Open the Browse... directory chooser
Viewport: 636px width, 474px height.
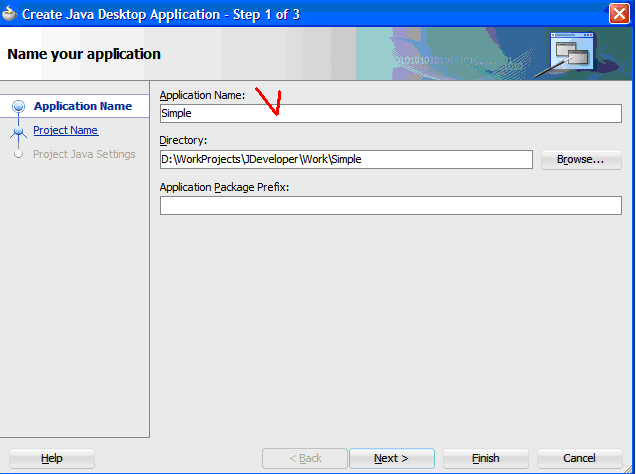click(581, 159)
